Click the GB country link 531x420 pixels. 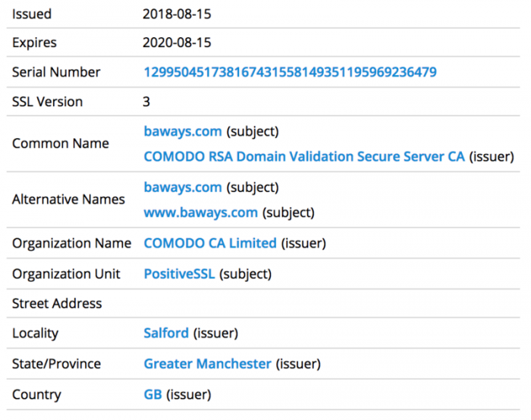click(152, 394)
